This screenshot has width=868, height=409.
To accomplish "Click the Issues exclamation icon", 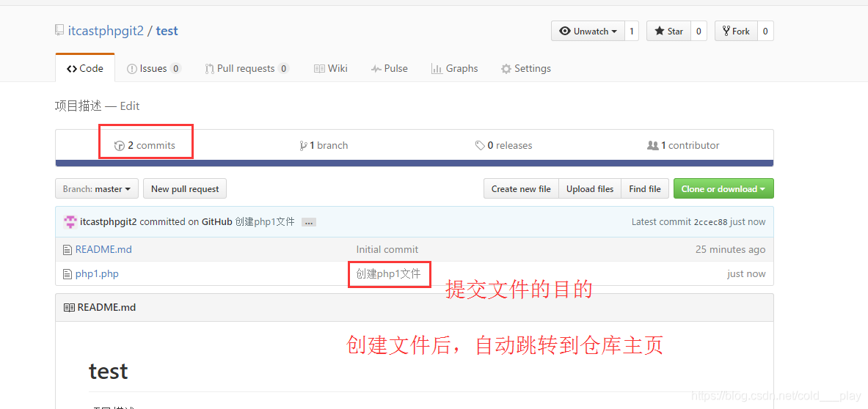I will (x=132, y=69).
